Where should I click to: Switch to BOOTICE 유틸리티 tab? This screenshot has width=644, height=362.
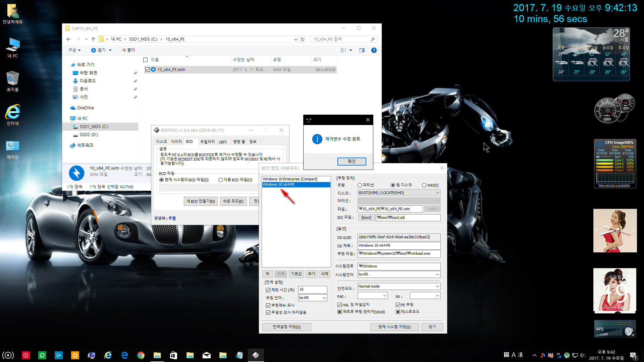pyautogui.click(x=208, y=142)
